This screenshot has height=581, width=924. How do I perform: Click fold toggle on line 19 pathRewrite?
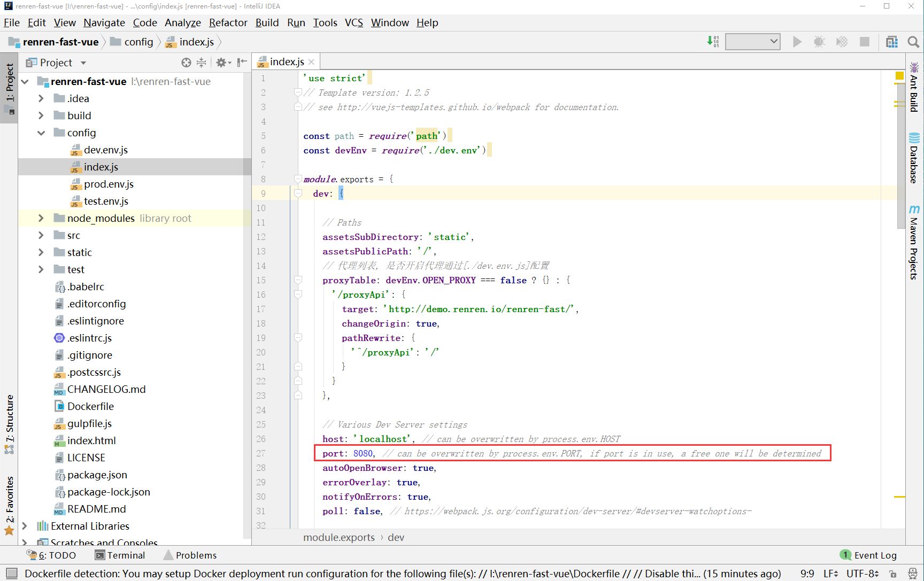coord(298,338)
